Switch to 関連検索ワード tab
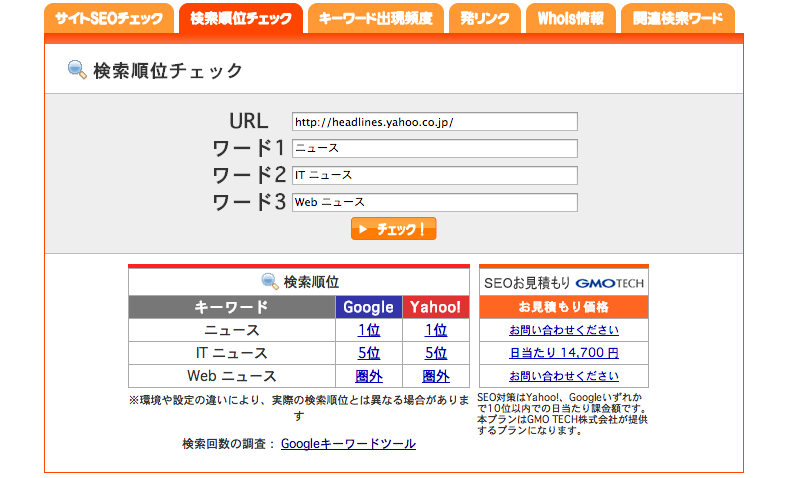The width and height of the screenshot is (786, 478). point(678,19)
